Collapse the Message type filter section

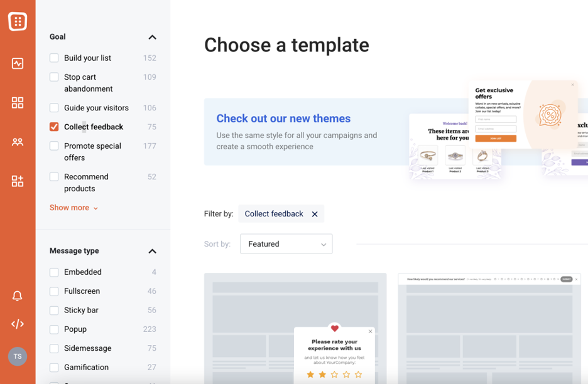(x=152, y=251)
